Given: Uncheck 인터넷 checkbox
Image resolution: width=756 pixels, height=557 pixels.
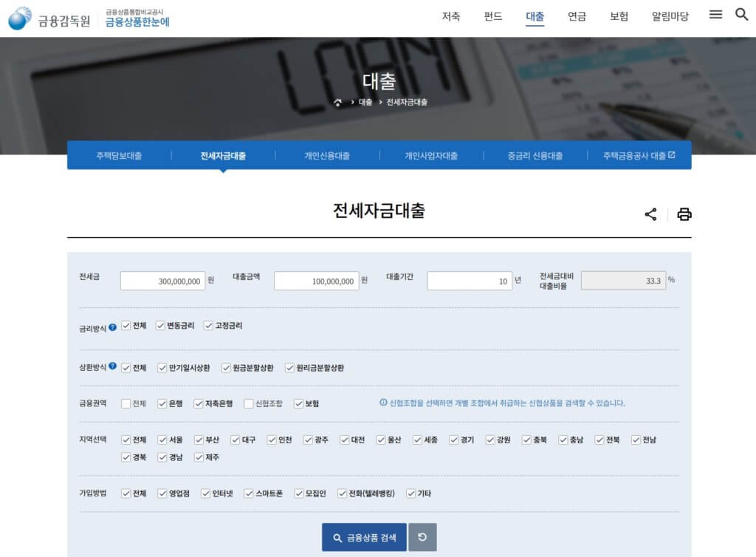Looking at the screenshot, I should 206,493.
